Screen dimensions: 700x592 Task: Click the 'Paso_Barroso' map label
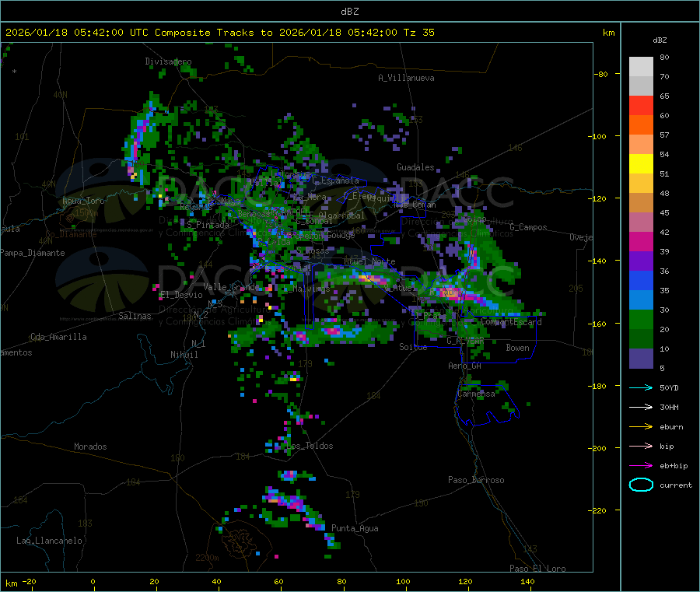pyautogui.click(x=476, y=480)
